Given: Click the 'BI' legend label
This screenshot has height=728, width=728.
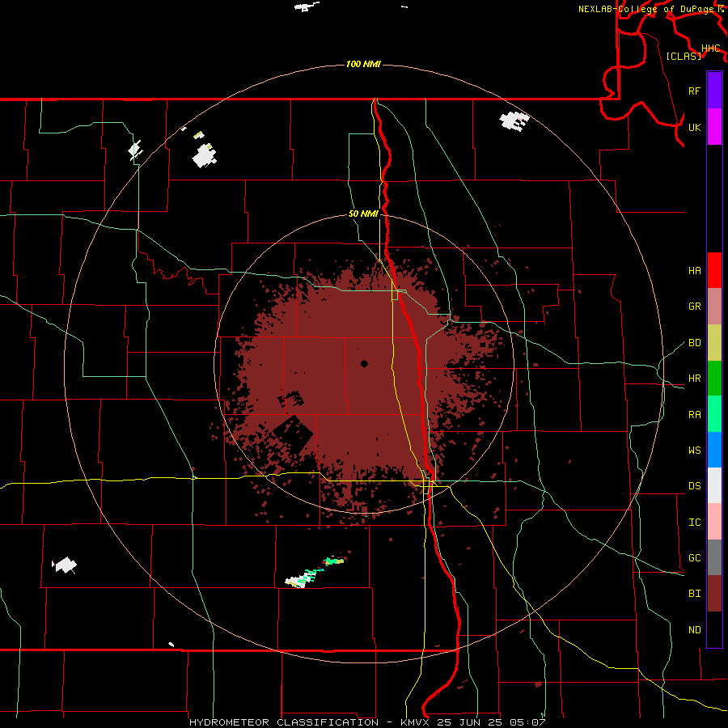Looking at the screenshot, I should point(694,594).
